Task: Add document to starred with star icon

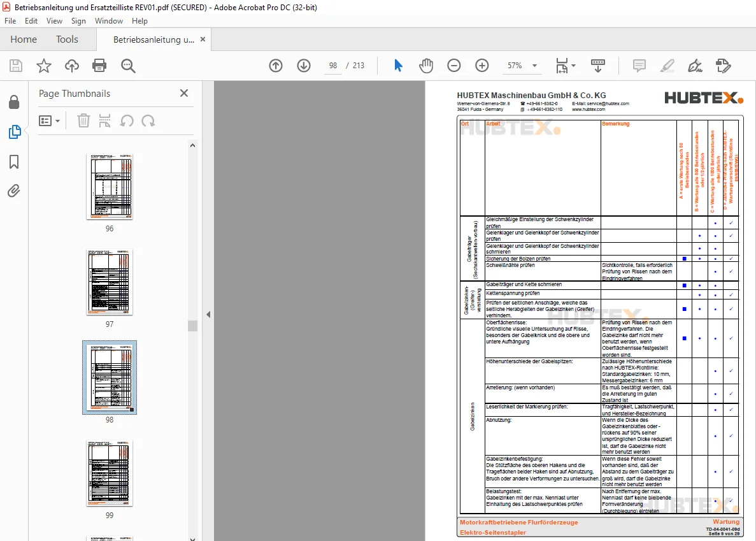Action: pyautogui.click(x=44, y=66)
